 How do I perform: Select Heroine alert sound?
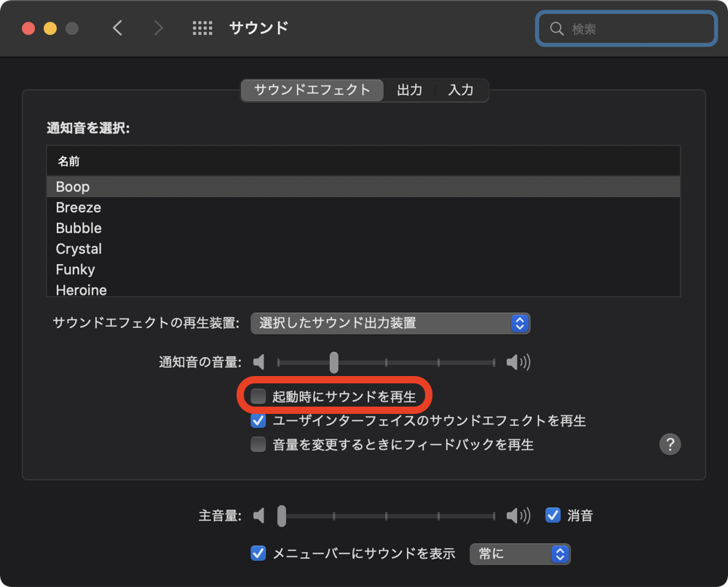[363, 289]
